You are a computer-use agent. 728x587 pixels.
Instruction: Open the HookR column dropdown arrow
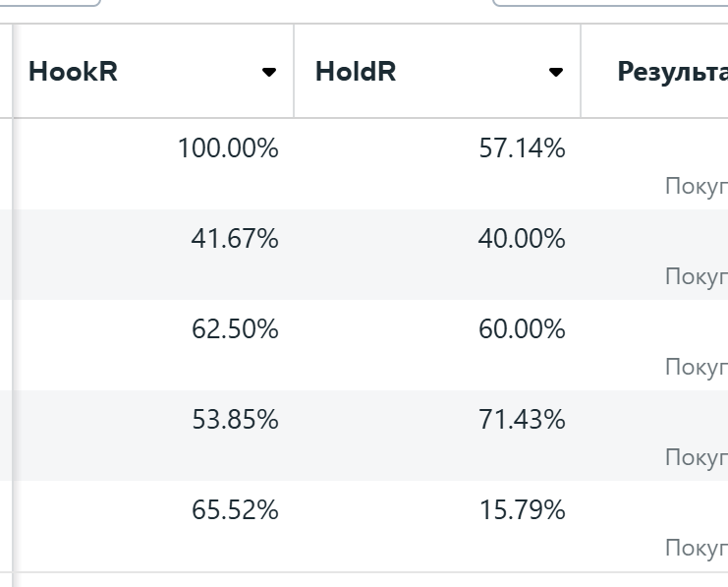pyautogui.click(x=269, y=72)
